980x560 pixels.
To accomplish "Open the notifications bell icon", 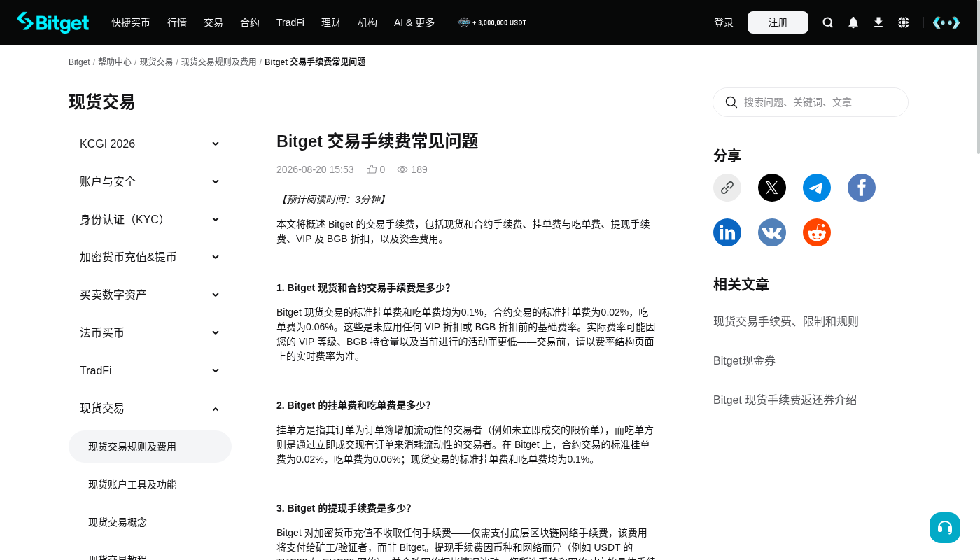I will [x=853, y=22].
